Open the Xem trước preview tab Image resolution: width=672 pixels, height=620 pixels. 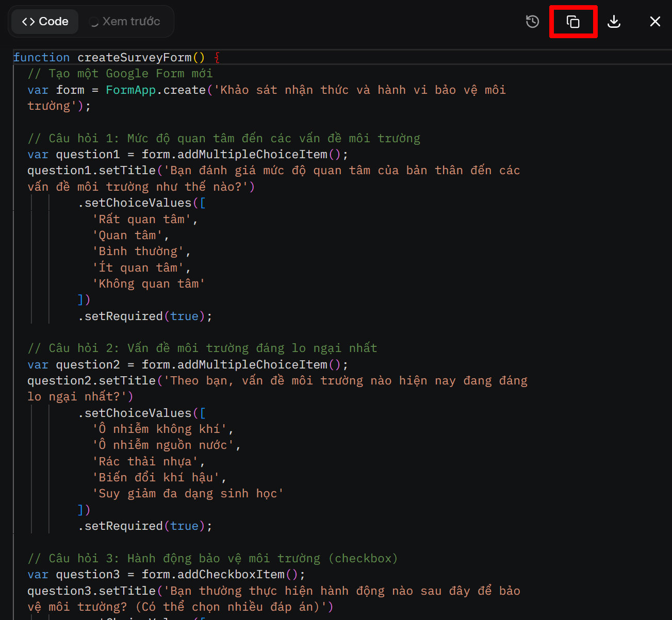(x=131, y=22)
